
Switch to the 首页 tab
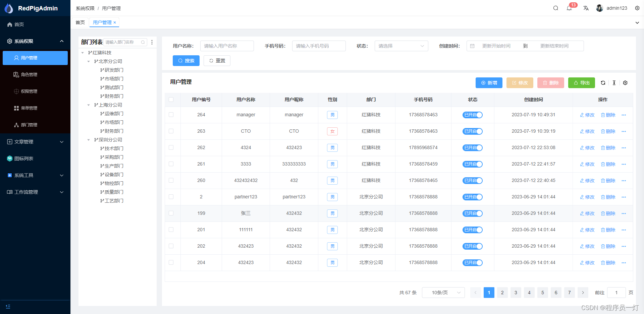80,22
